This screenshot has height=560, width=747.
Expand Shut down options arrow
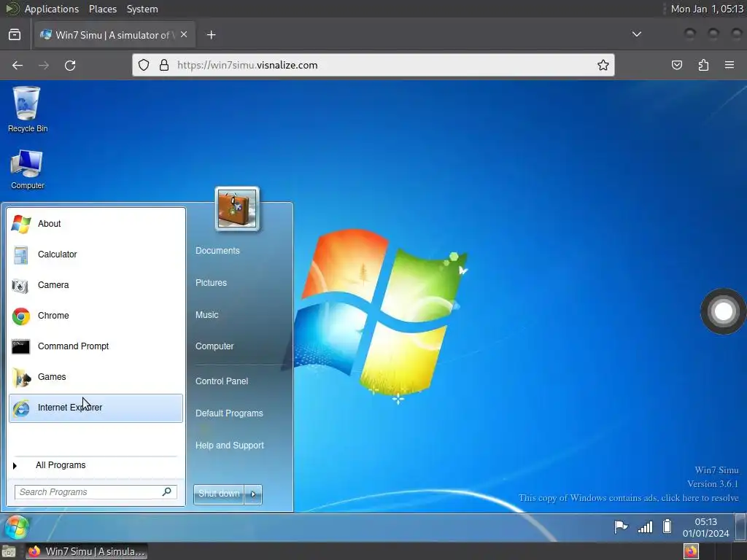253,494
